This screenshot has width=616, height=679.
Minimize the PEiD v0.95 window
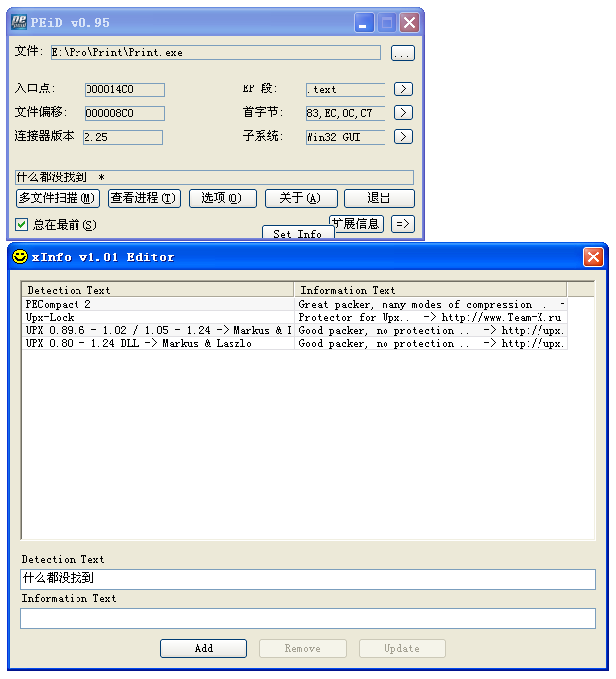364,22
